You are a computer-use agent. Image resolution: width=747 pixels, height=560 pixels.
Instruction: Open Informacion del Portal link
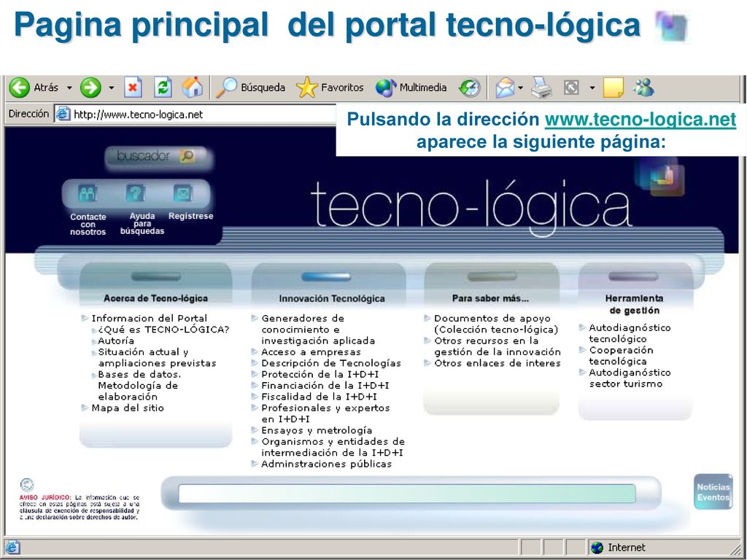point(149,318)
